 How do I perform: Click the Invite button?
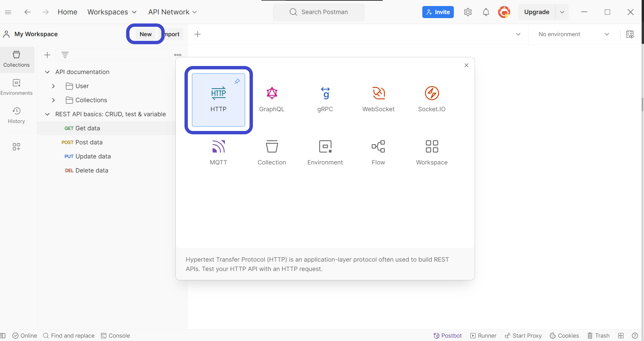(x=438, y=12)
